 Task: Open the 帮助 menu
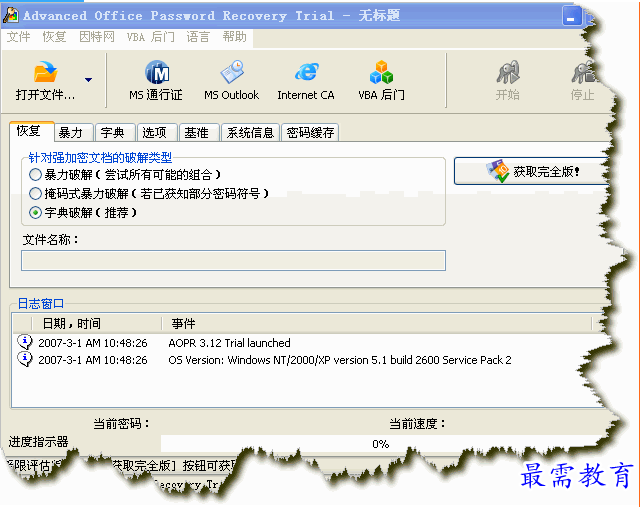[x=234, y=37]
